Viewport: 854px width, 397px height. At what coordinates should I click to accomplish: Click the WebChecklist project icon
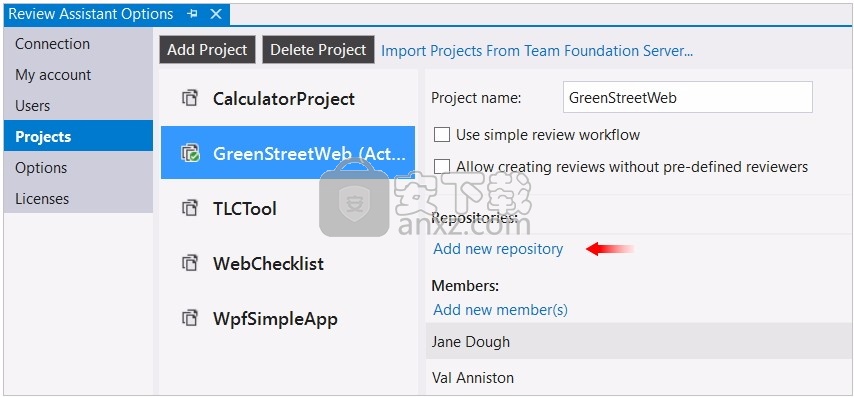(x=189, y=263)
